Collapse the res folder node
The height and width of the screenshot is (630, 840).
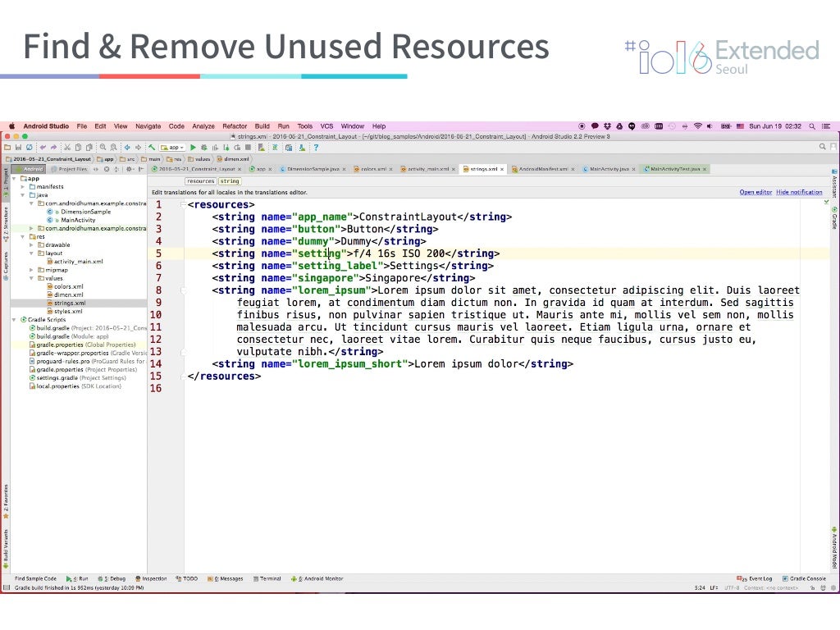[x=22, y=237]
